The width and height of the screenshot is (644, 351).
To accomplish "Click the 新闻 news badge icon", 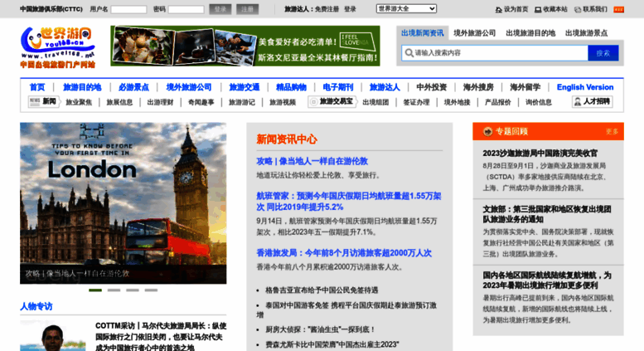I will [35, 101].
